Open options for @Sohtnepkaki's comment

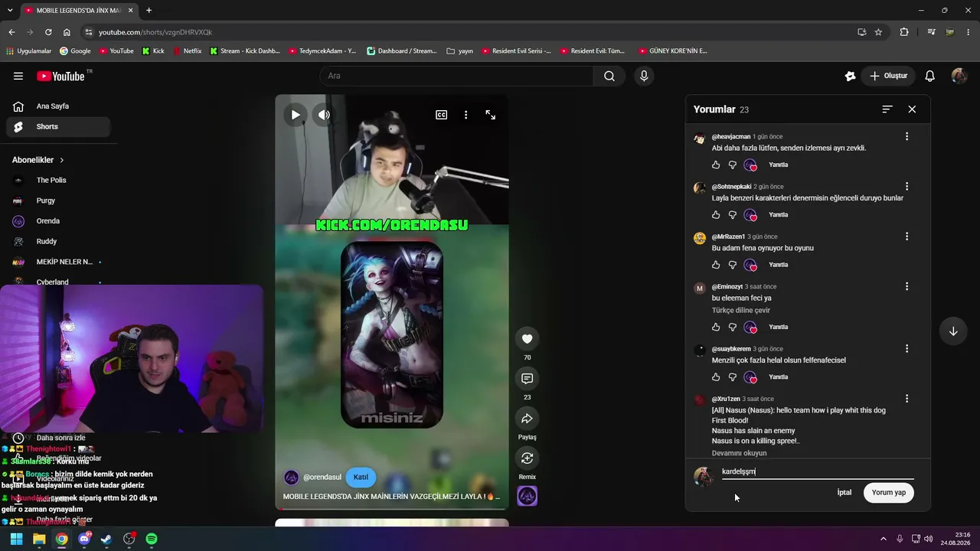(906, 186)
